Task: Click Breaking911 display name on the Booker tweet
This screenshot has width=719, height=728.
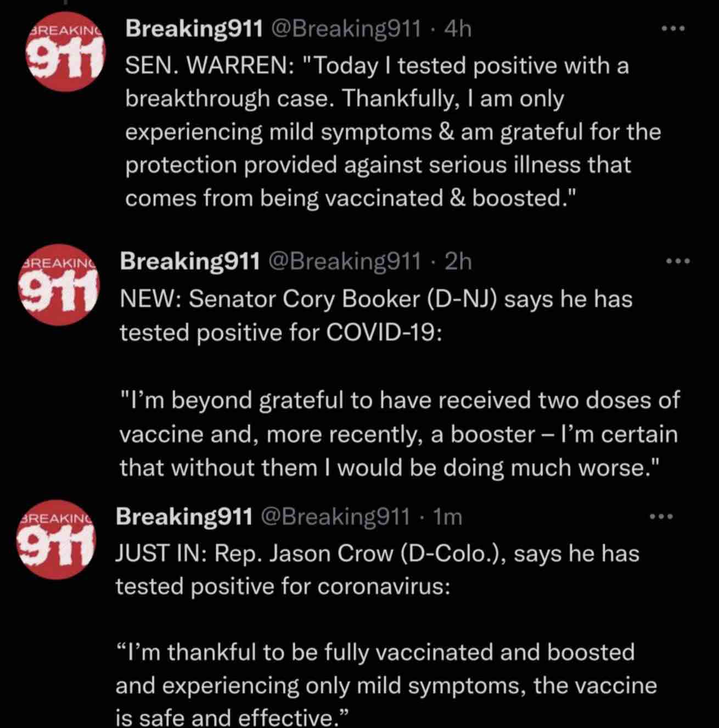Action: click(x=190, y=261)
